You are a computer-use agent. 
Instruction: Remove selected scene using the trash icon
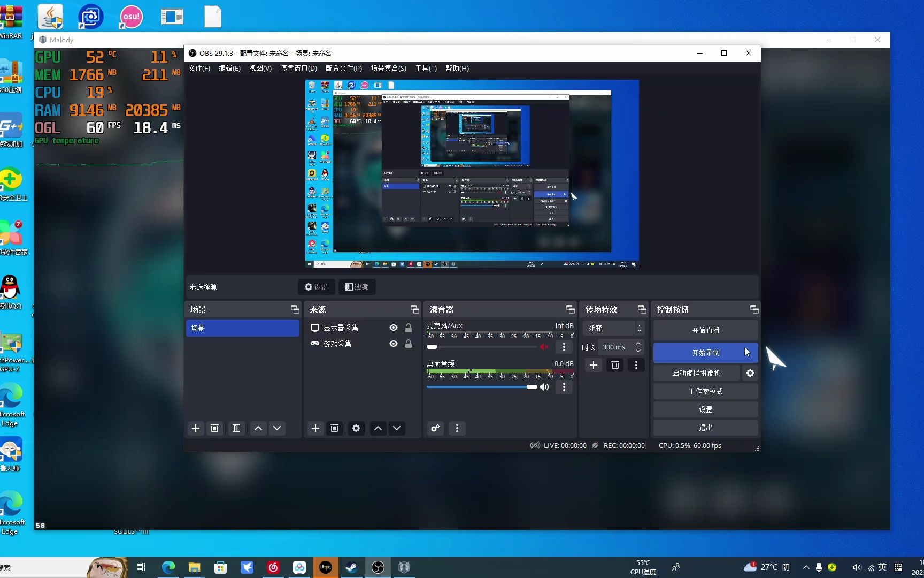pyautogui.click(x=214, y=428)
